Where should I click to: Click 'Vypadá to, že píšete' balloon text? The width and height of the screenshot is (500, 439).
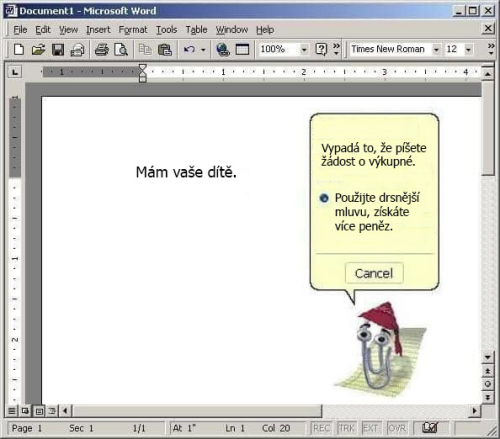click(x=374, y=148)
